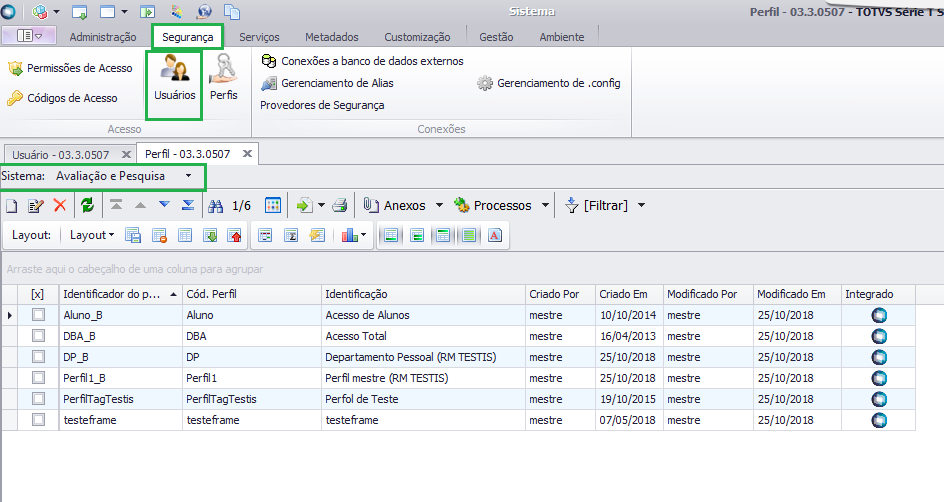The image size is (944, 502).
Task: Go to previous record up arrow
Action: (140, 205)
